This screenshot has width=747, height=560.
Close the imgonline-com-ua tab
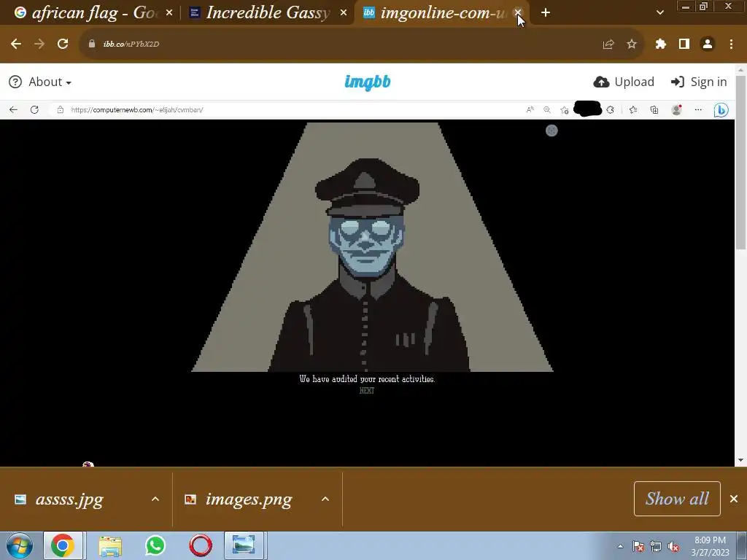tap(518, 13)
